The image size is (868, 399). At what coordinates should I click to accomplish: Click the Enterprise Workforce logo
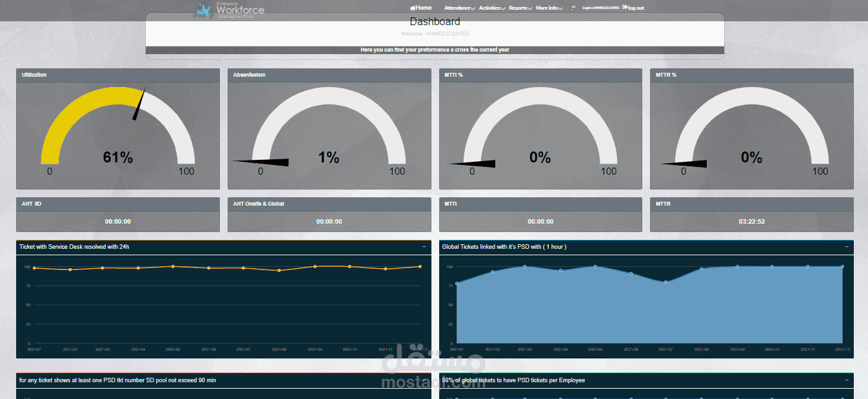(x=230, y=9)
